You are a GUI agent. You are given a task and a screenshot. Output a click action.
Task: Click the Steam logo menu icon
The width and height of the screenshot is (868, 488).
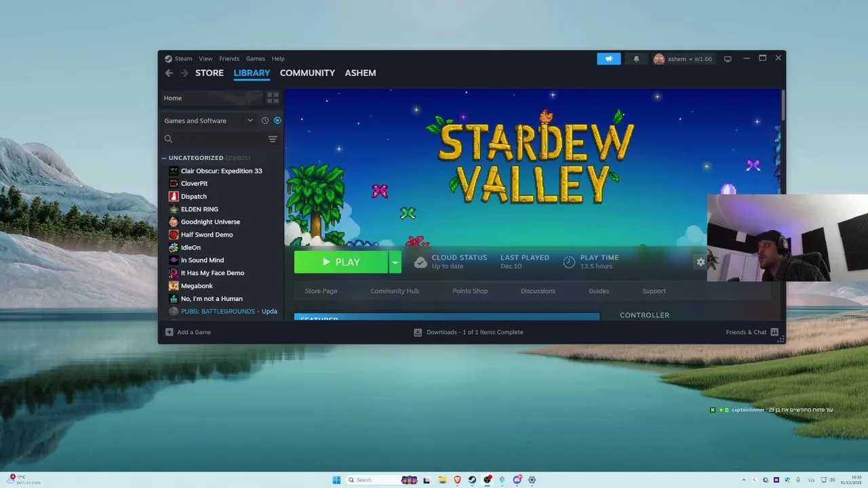click(168, 59)
